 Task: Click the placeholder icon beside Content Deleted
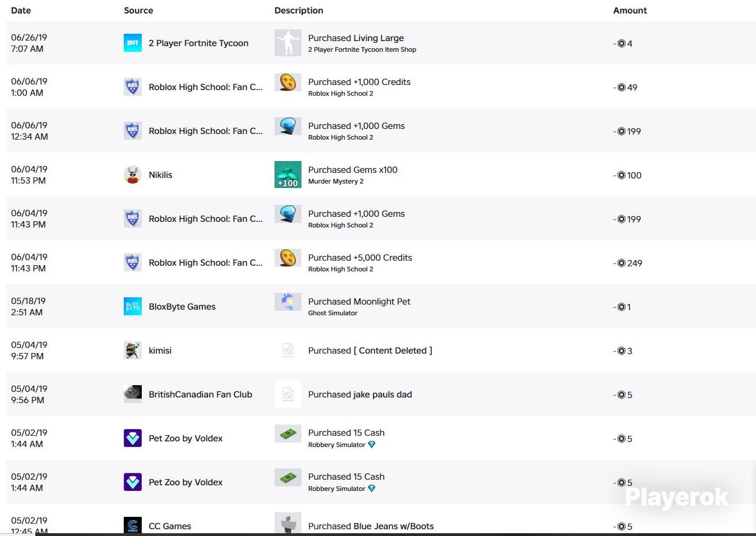288,350
